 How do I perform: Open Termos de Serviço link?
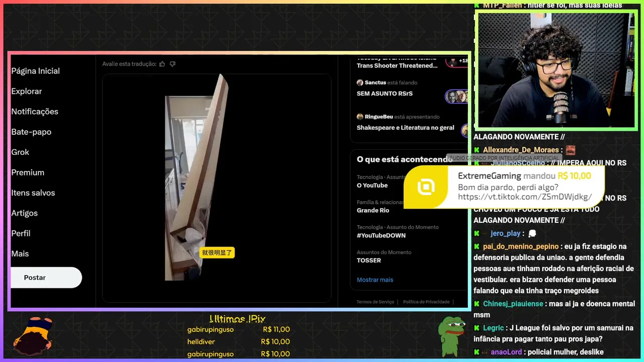tap(375, 302)
